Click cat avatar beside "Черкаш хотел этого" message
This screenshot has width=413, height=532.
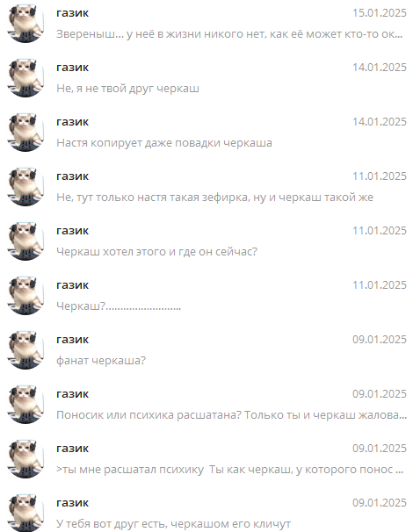pyautogui.click(x=25, y=241)
